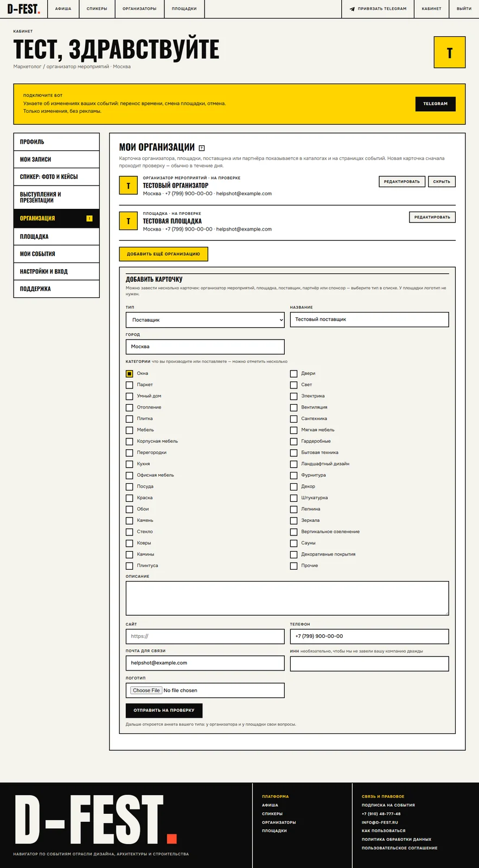Screen dimensions: 479x868
Task: Open the help icon beside МОИ ОРГАНИЗАЦИИ
Action: 202,148
